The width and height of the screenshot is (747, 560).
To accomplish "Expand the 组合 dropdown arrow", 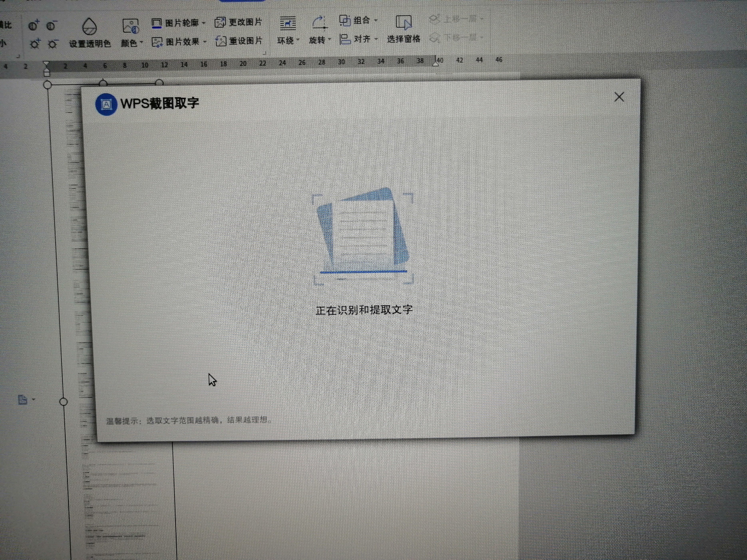I will [376, 20].
